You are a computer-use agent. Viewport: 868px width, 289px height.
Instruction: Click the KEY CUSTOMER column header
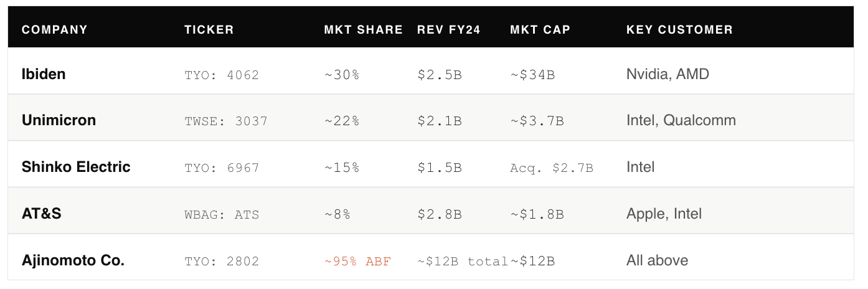tap(679, 30)
